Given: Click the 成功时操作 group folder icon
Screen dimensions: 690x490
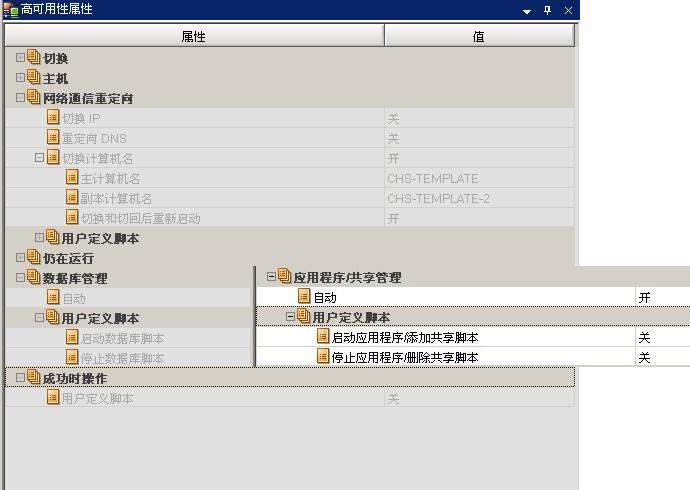Looking at the screenshot, I should pos(33,377).
